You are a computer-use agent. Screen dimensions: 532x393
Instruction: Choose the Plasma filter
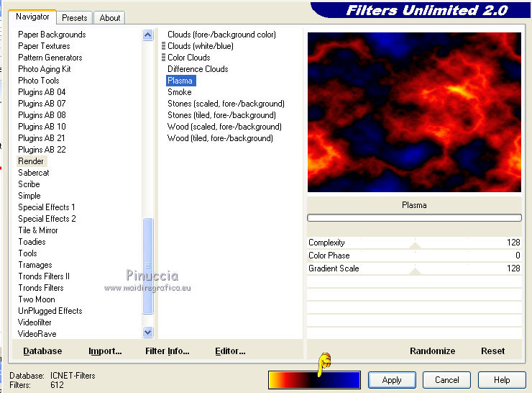coord(181,81)
